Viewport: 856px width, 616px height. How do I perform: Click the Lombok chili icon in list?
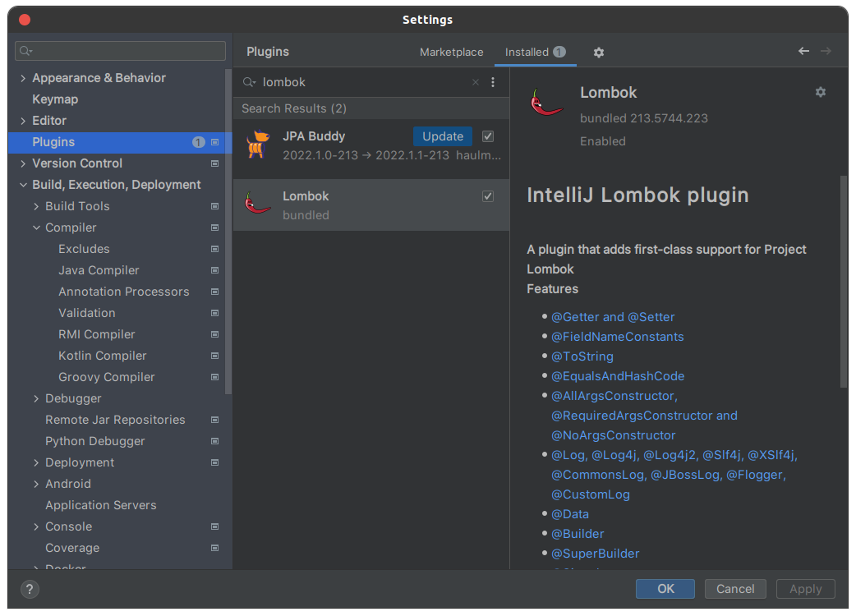click(x=258, y=203)
